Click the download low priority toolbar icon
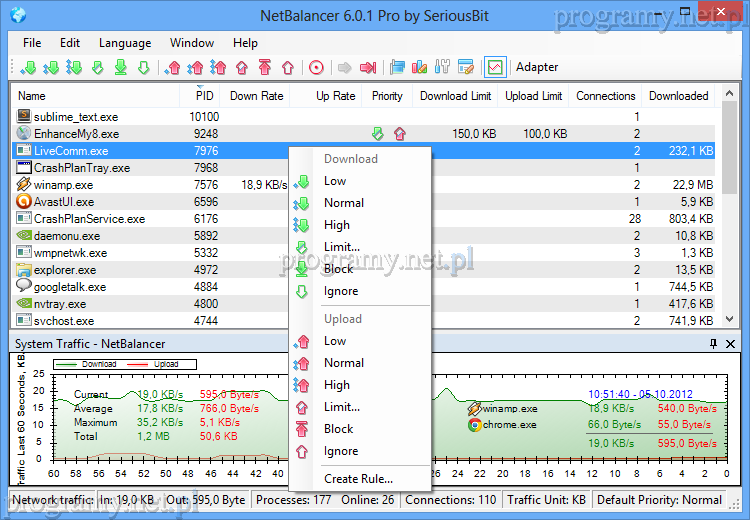The height and width of the screenshot is (520, 750). coord(28,68)
